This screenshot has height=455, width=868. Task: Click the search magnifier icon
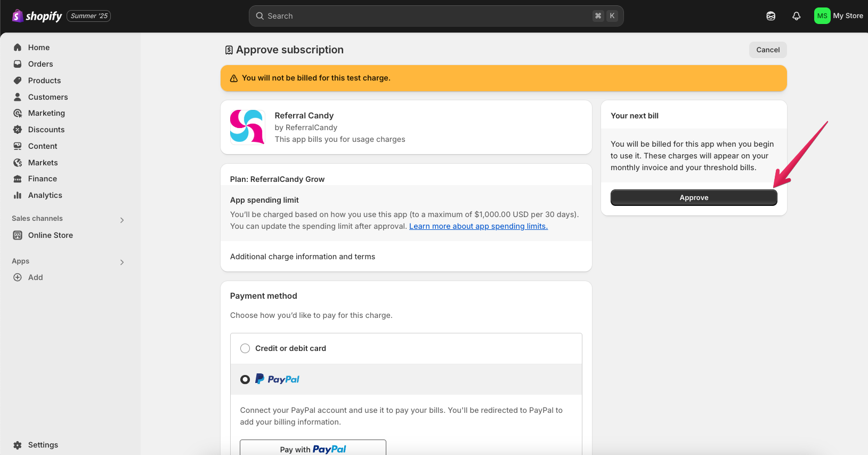click(x=260, y=16)
